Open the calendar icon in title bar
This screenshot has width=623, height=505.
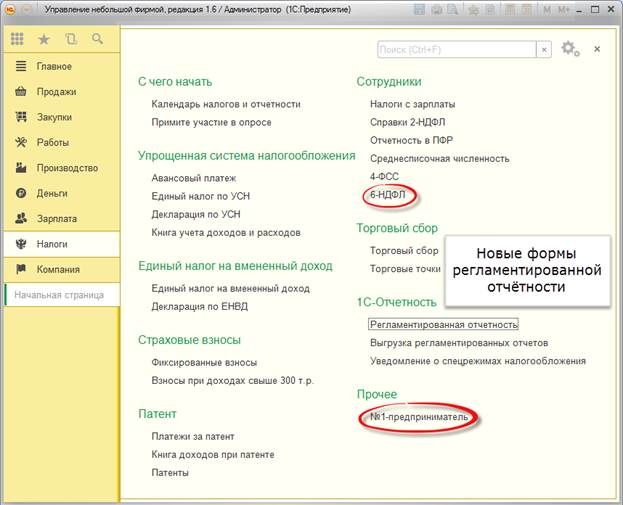point(526,10)
